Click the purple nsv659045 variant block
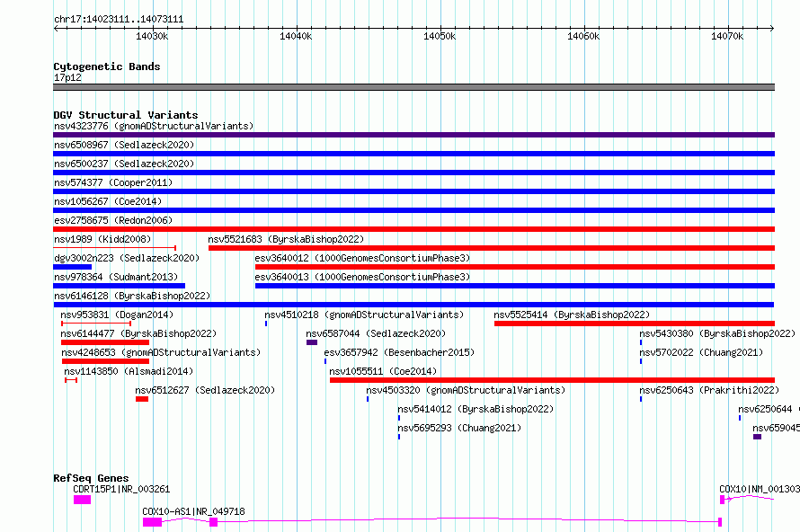 click(x=757, y=437)
